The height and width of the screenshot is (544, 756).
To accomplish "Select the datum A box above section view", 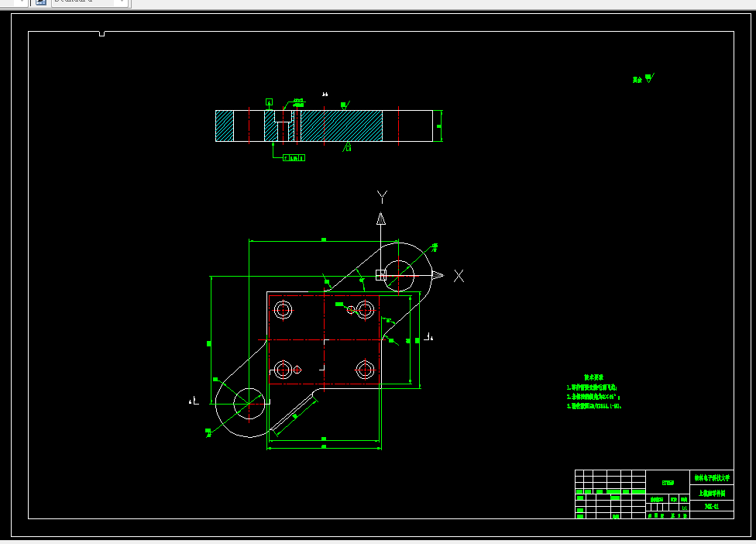I will pyautogui.click(x=269, y=102).
